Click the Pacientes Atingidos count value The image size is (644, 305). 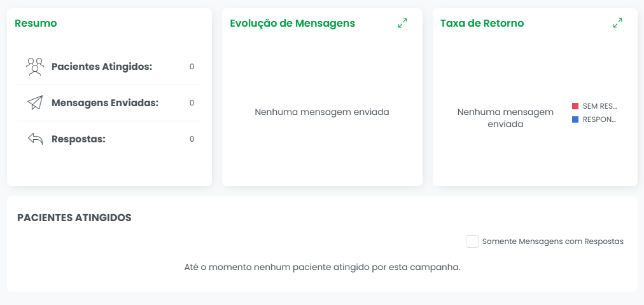click(x=192, y=67)
